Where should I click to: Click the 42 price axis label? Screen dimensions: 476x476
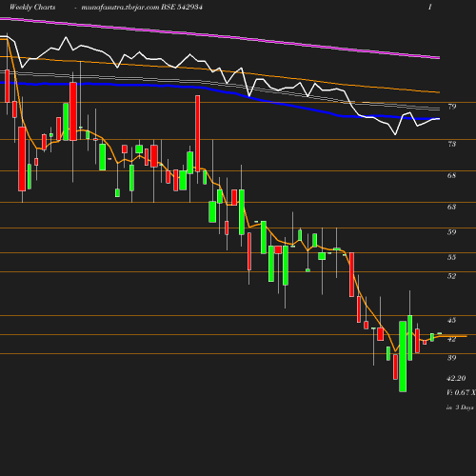(452, 339)
